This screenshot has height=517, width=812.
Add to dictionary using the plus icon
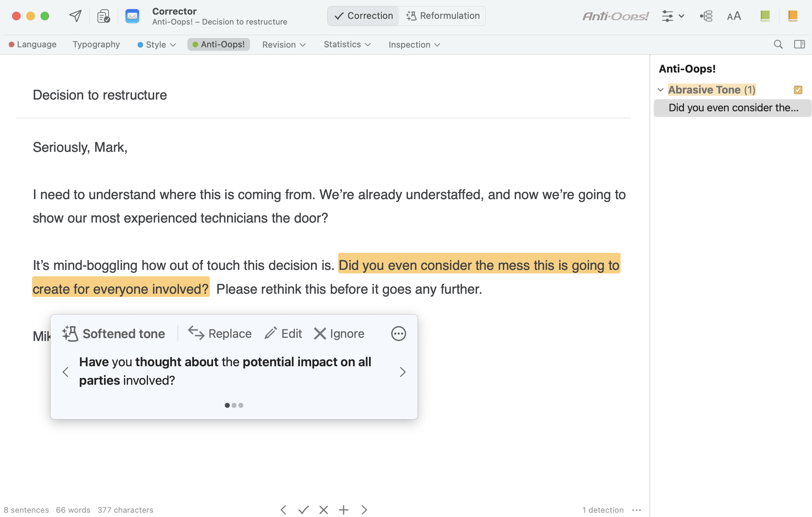point(344,510)
